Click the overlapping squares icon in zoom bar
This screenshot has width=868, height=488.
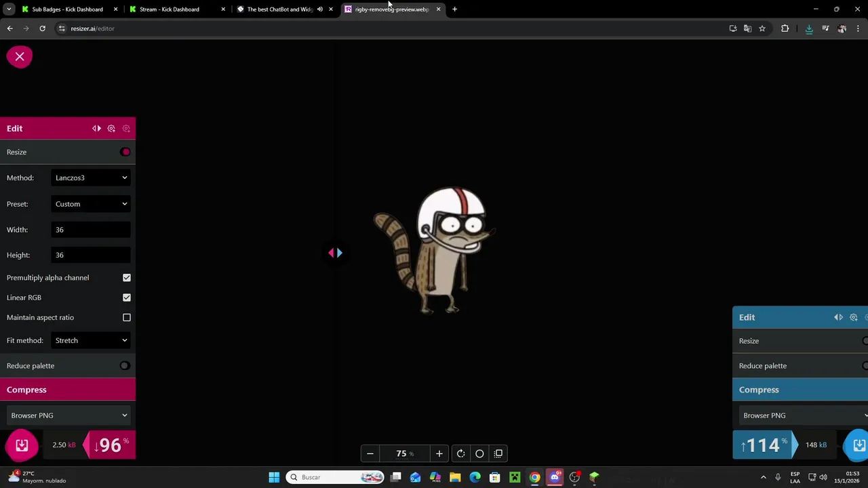point(498,453)
